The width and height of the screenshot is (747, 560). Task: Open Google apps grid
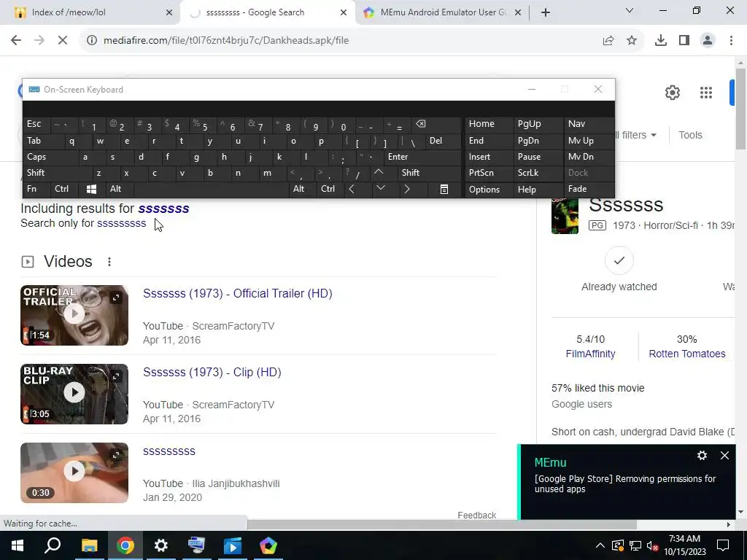coord(706,93)
